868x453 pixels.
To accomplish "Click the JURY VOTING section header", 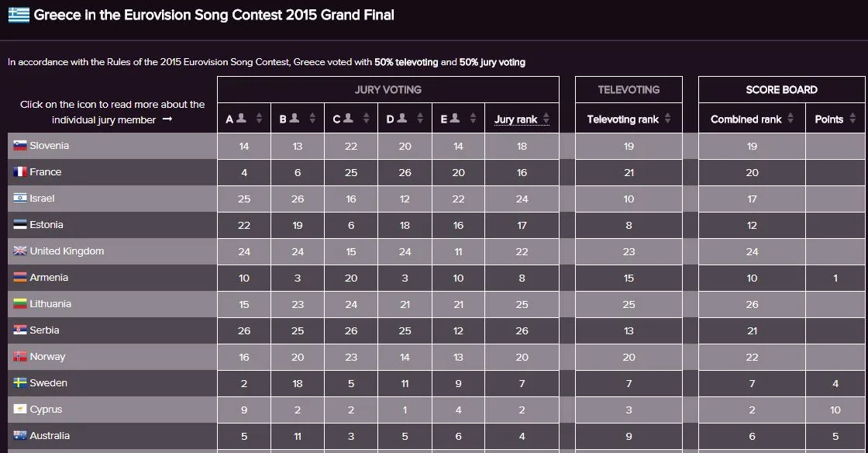I will [388, 90].
